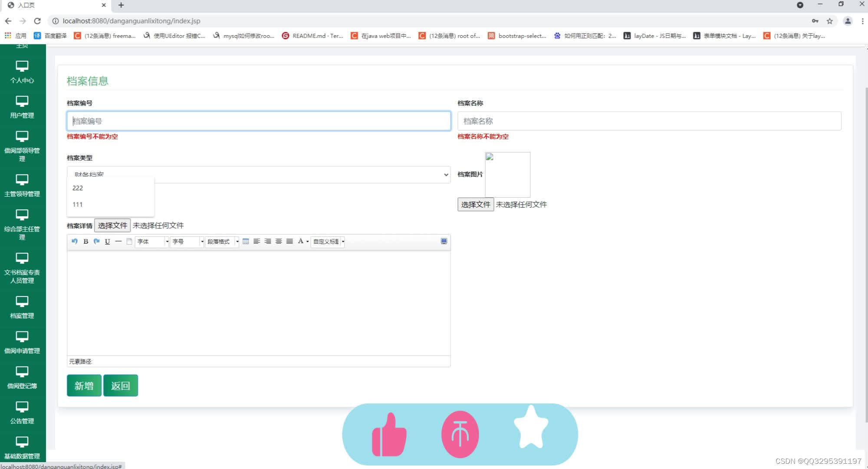868x469 pixels.
Task: Toggle underline formatting in the editor
Action: pos(107,241)
